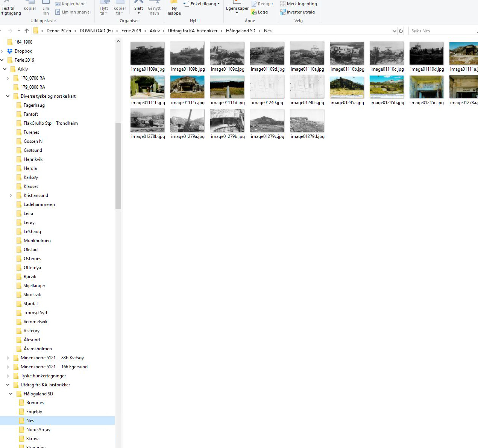Collapse the Hålogaland SD tree node
Viewport: 478px width, 448px height.
click(11, 394)
